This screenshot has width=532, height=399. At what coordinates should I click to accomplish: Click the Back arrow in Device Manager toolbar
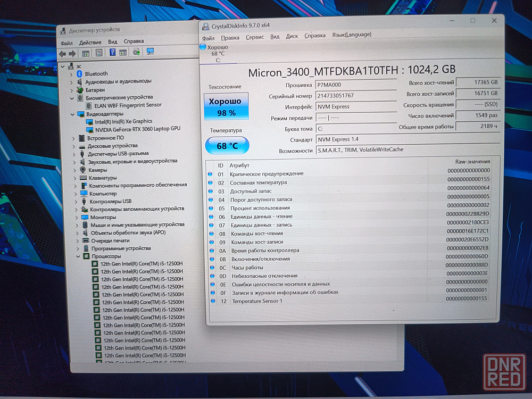(x=63, y=54)
